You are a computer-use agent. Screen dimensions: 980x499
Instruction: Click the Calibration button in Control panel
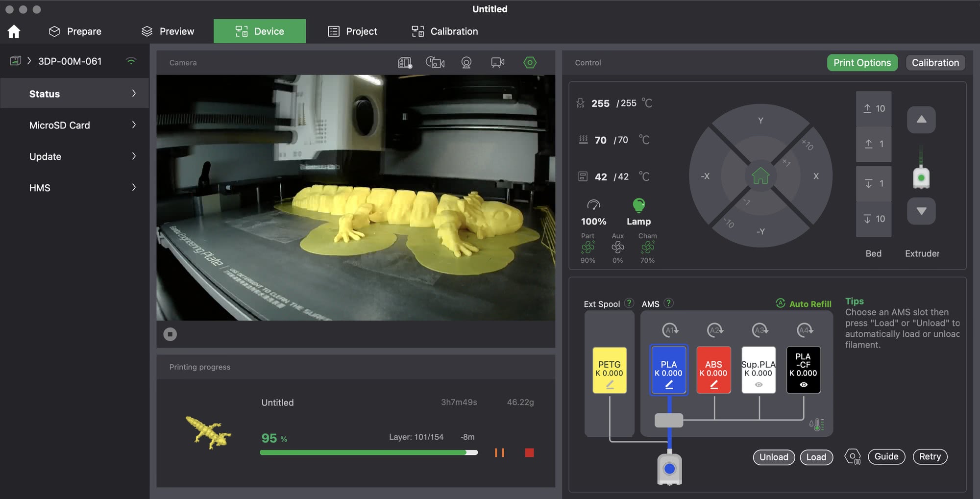[x=935, y=63]
